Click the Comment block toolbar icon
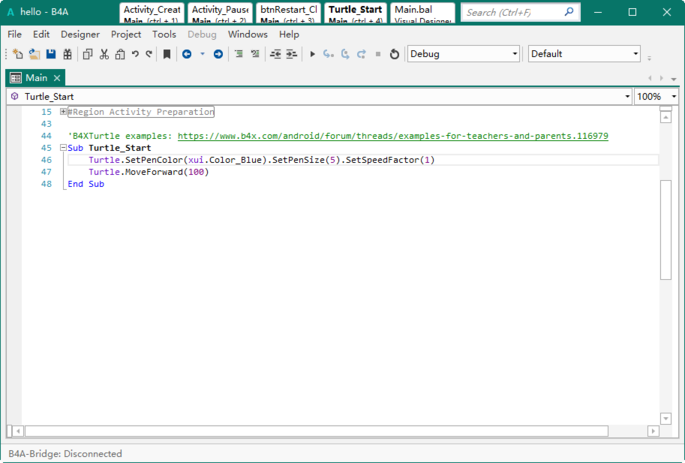 tap(239, 54)
